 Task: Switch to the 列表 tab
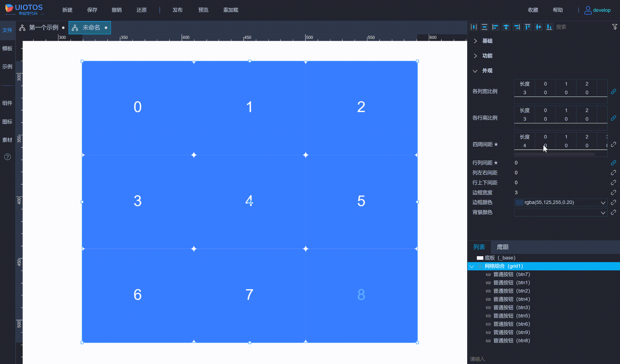[x=479, y=247]
